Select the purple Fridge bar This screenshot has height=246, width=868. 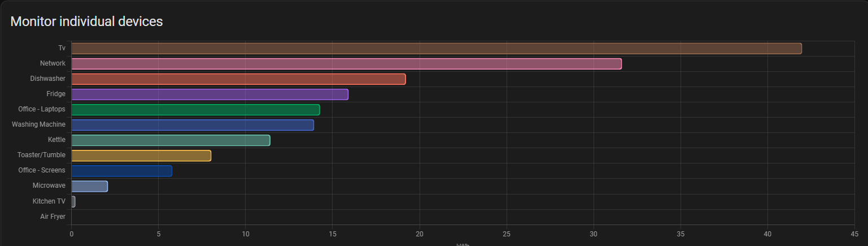(x=210, y=94)
